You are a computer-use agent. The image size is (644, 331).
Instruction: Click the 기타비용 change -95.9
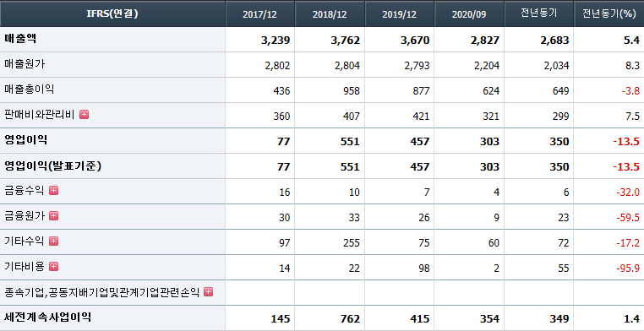(628, 269)
